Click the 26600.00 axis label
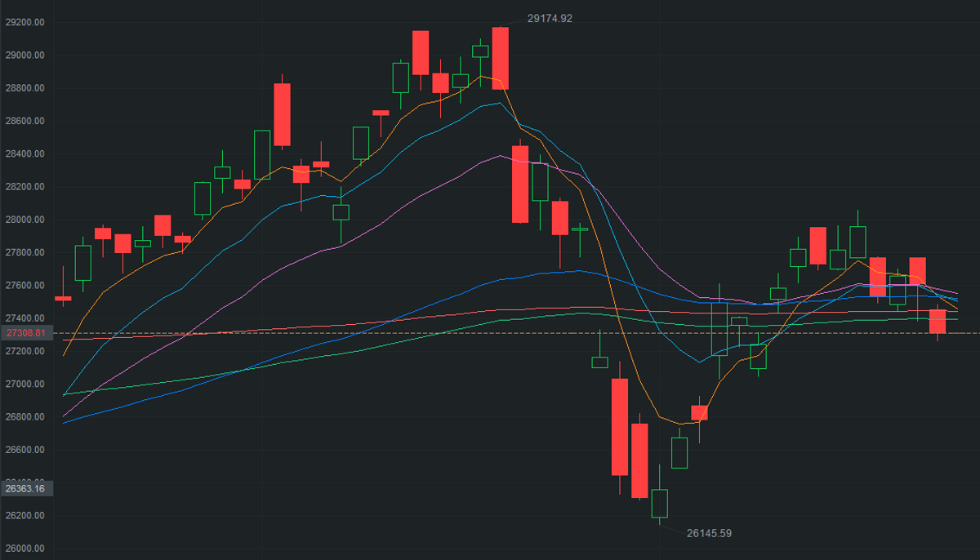Viewport: 980px width, 560px height. pyautogui.click(x=27, y=450)
